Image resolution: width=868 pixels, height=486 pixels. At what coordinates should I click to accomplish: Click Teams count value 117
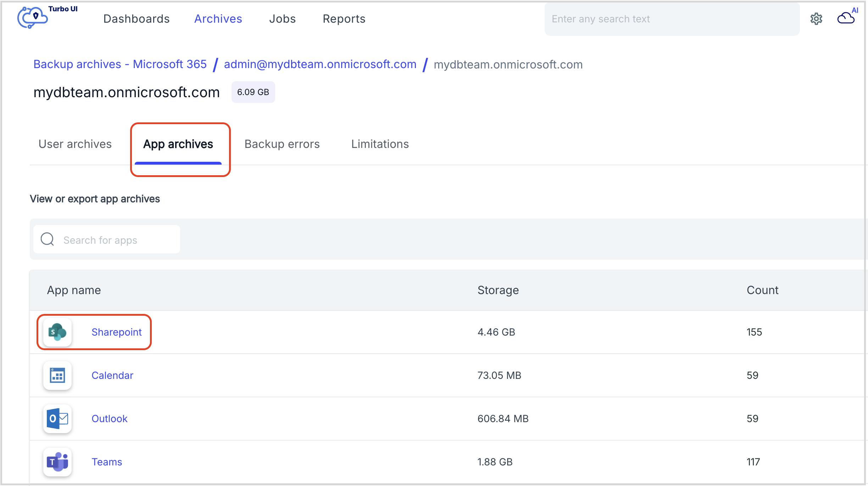(x=753, y=462)
